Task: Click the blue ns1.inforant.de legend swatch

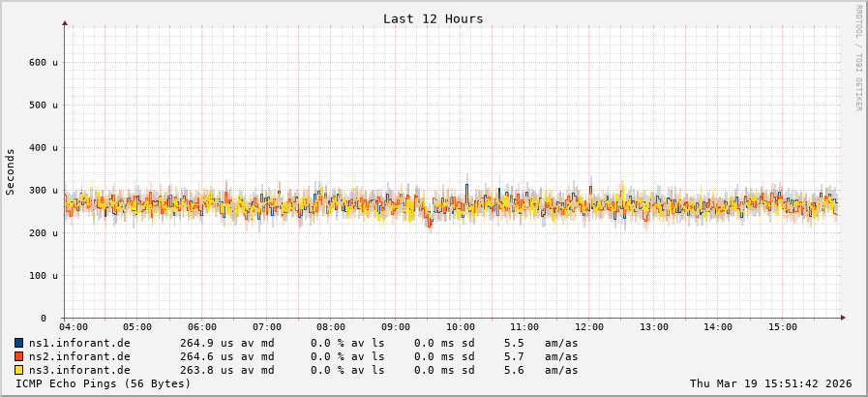Action: pyautogui.click(x=19, y=343)
